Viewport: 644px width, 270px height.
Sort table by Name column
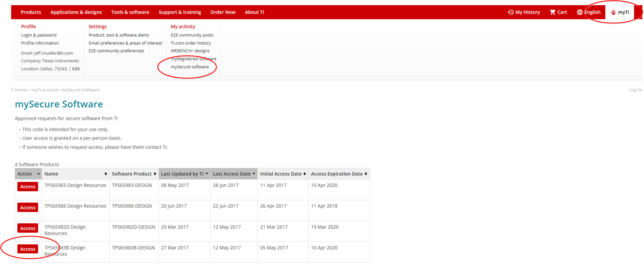point(76,174)
